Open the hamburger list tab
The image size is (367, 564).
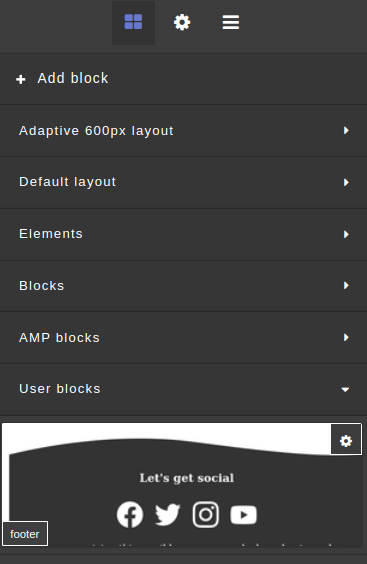(x=231, y=22)
